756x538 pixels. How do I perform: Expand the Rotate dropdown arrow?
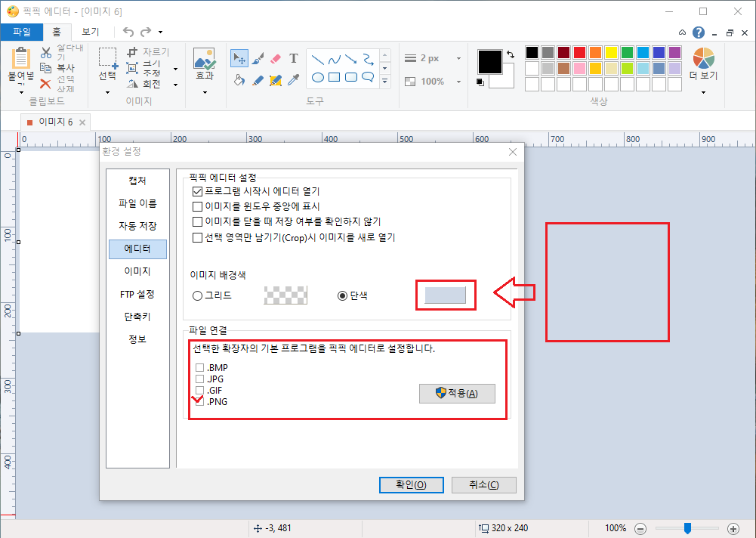point(175,85)
